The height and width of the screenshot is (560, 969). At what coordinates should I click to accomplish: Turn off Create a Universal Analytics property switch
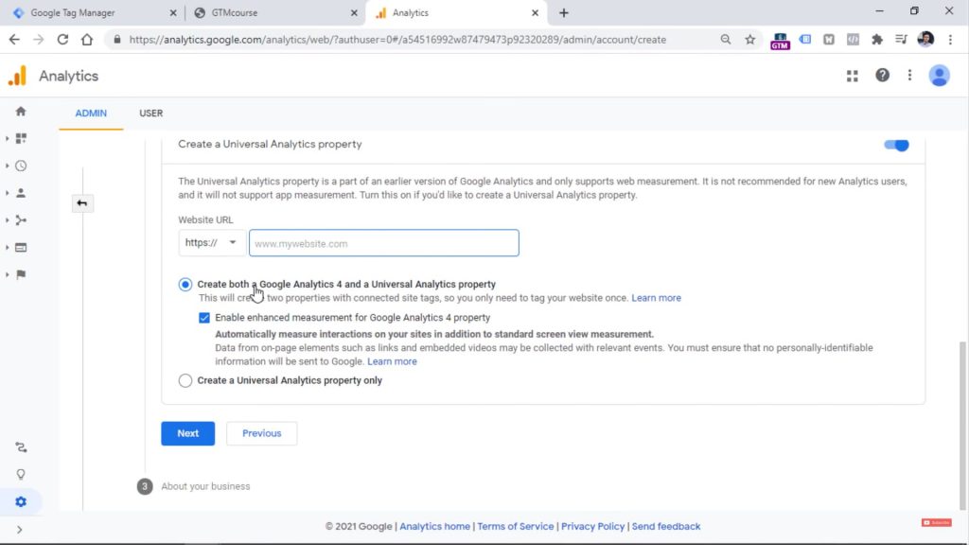pyautogui.click(x=896, y=145)
